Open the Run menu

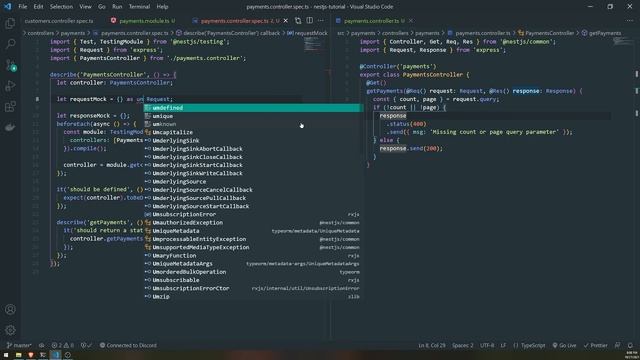coord(117,7)
